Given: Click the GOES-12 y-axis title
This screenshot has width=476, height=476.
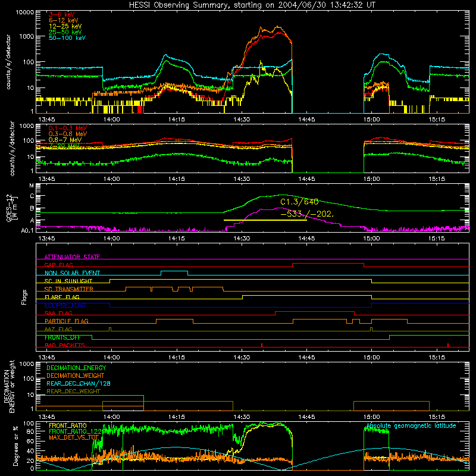Looking at the screenshot, I should [x=11, y=208].
